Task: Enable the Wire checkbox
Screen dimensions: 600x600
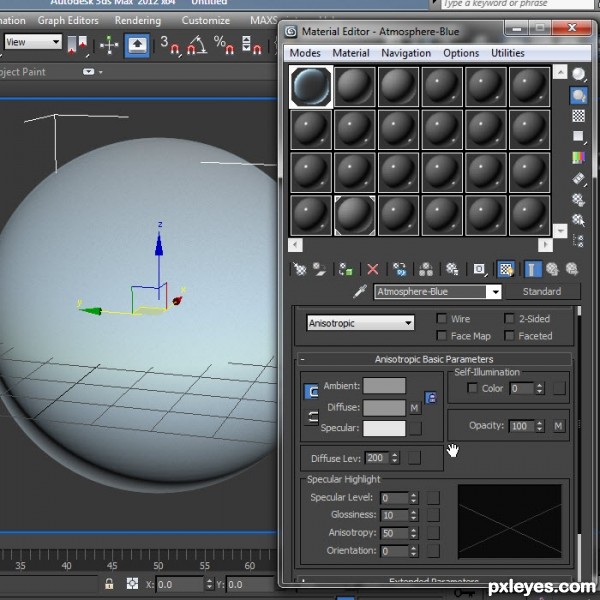Action: [x=442, y=318]
